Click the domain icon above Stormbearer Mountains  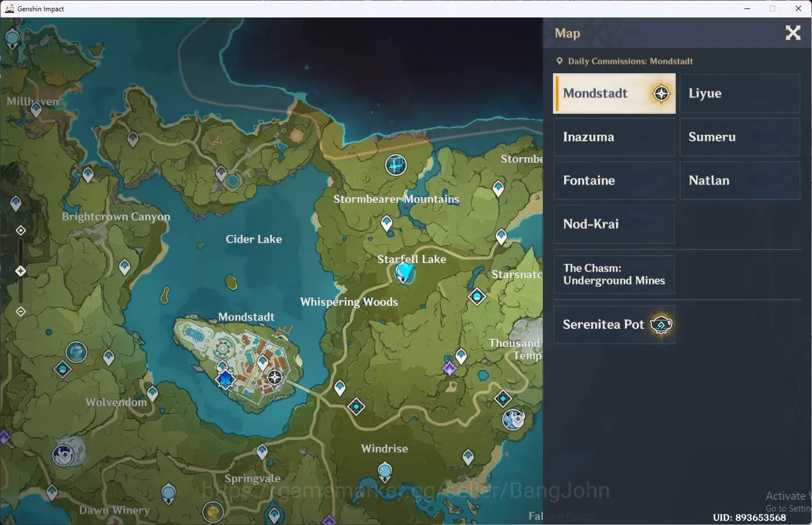coord(396,165)
